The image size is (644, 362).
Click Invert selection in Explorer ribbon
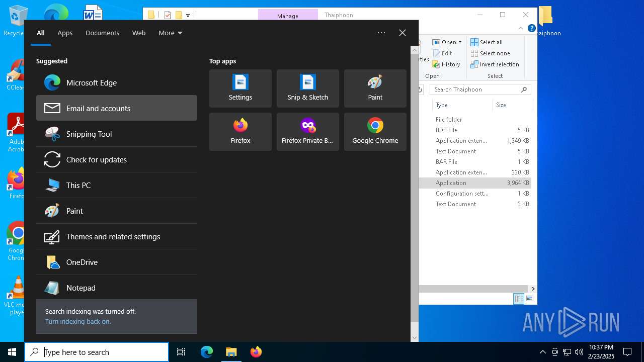tap(495, 64)
